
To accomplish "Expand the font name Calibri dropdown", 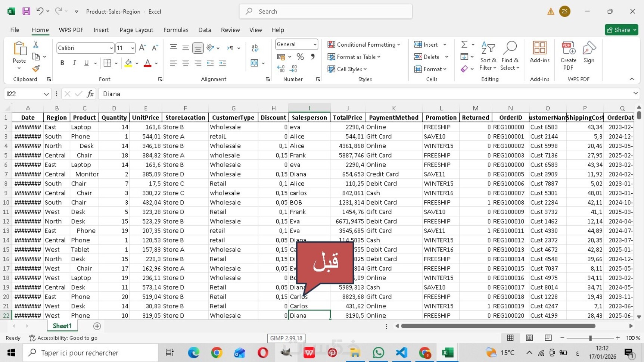I will [111, 48].
